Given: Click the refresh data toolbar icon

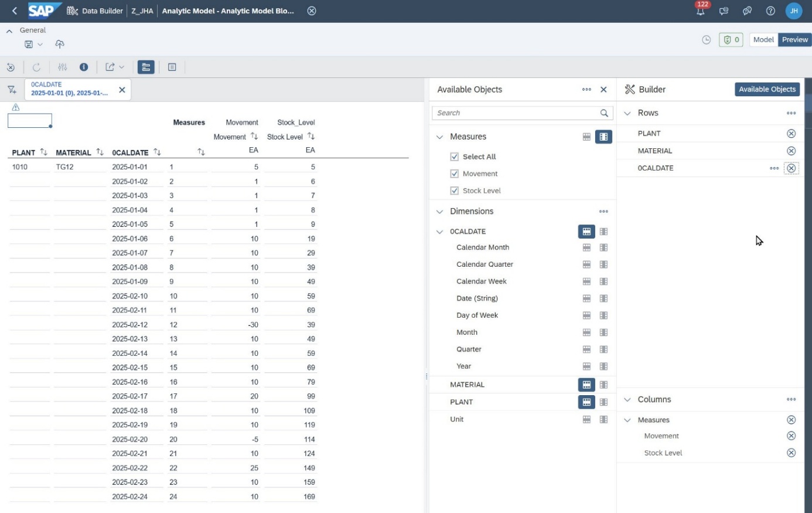Looking at the screenshot, I should click(x=36, y=67).
